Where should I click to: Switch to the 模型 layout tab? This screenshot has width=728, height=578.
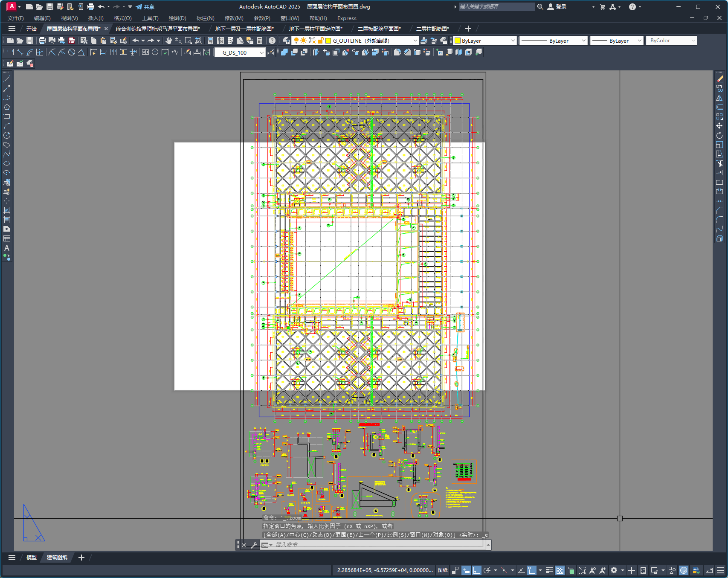(x=31, y=558)
